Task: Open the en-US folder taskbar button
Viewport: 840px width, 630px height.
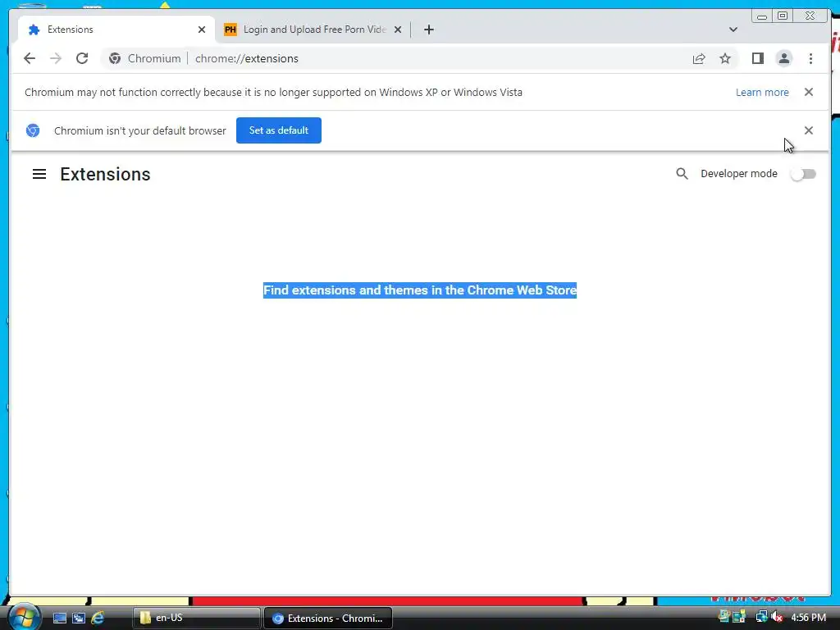Action: click(x=196, y=618)
